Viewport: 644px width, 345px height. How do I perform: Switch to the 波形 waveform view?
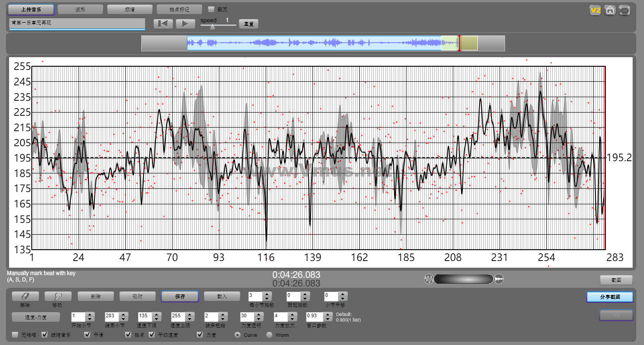80,9
